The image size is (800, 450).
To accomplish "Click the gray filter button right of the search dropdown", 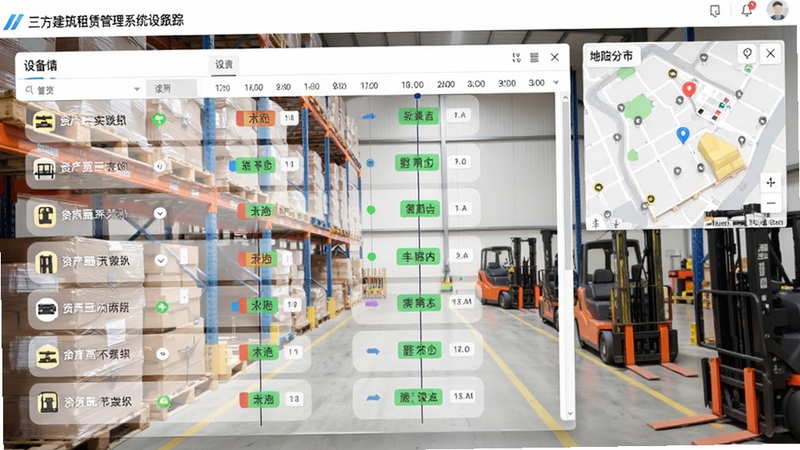I will point(171,89).
